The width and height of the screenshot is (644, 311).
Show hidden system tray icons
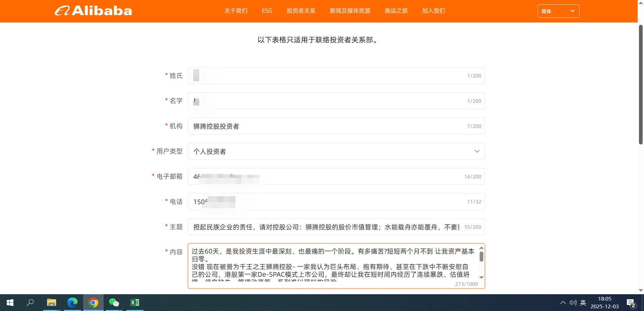pos(563,303)
